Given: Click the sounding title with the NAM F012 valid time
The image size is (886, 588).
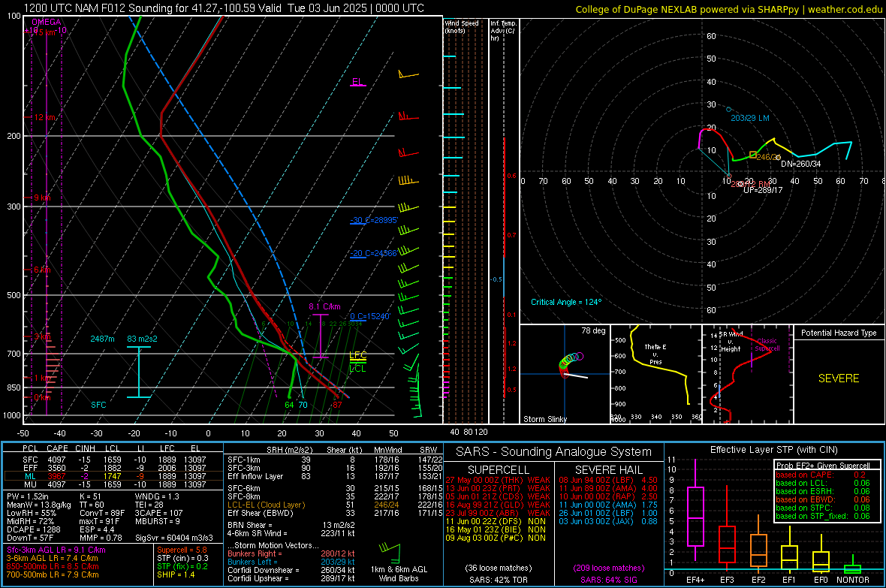Looking at the screenshot, I should pos(224,8).
